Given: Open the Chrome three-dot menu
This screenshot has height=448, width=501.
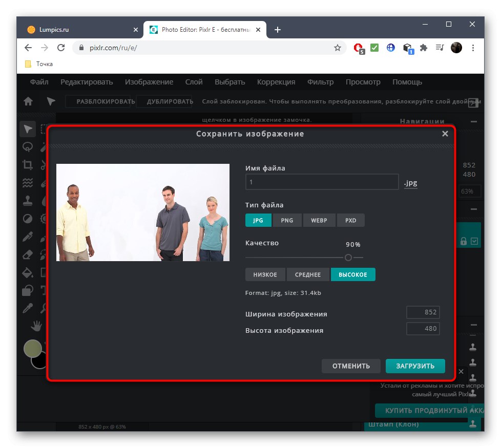Looking at the screenshot, I should click(473, 48).
